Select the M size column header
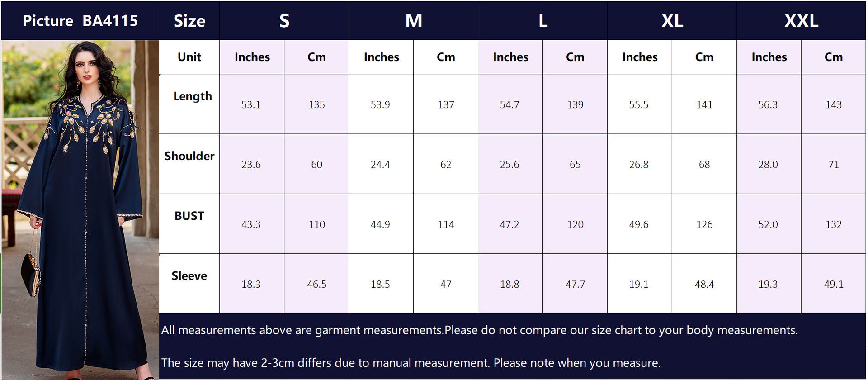Viewport: 868px width, 380px height. tap(413, 21)
